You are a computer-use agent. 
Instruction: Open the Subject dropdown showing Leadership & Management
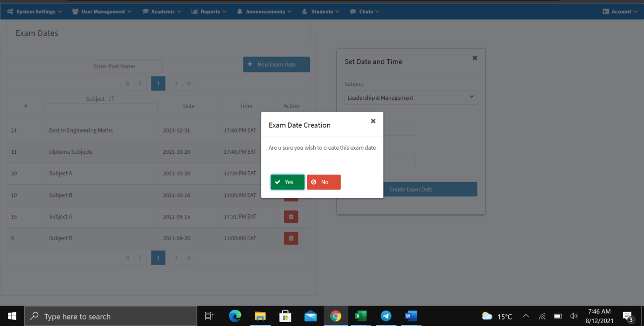tap(410, 97)
